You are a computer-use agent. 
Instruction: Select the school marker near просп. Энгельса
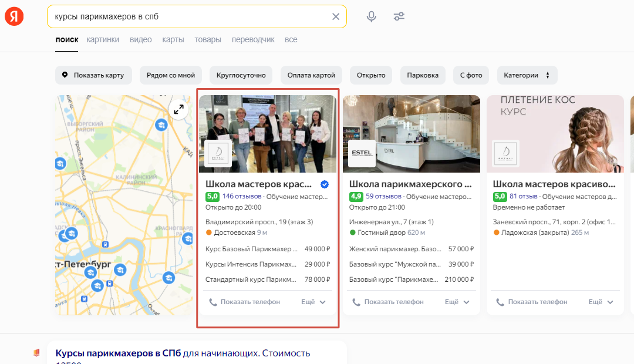tap(60, 163)
